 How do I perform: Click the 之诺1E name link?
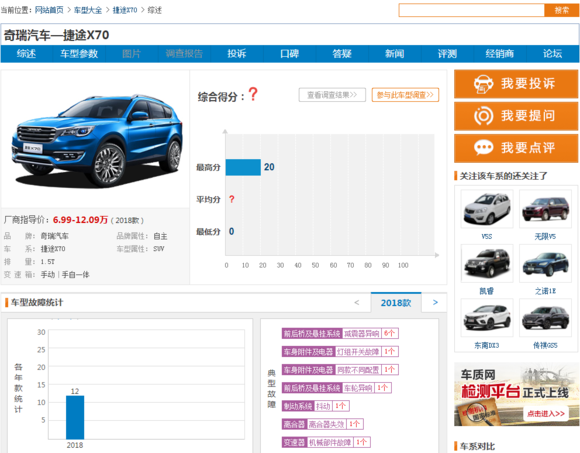click(545, 291)
